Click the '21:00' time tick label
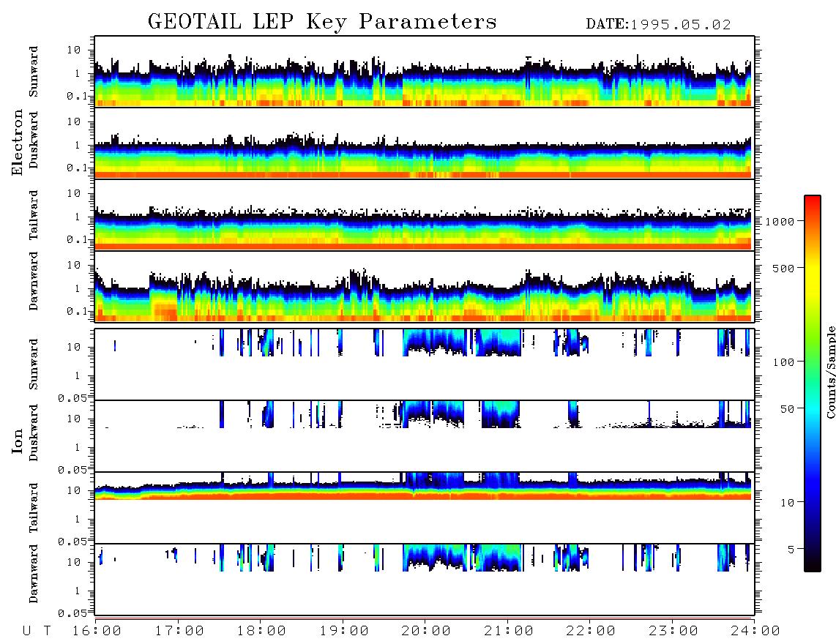The width and height of the screenshot is (836, 644). (x=509, y=632)
